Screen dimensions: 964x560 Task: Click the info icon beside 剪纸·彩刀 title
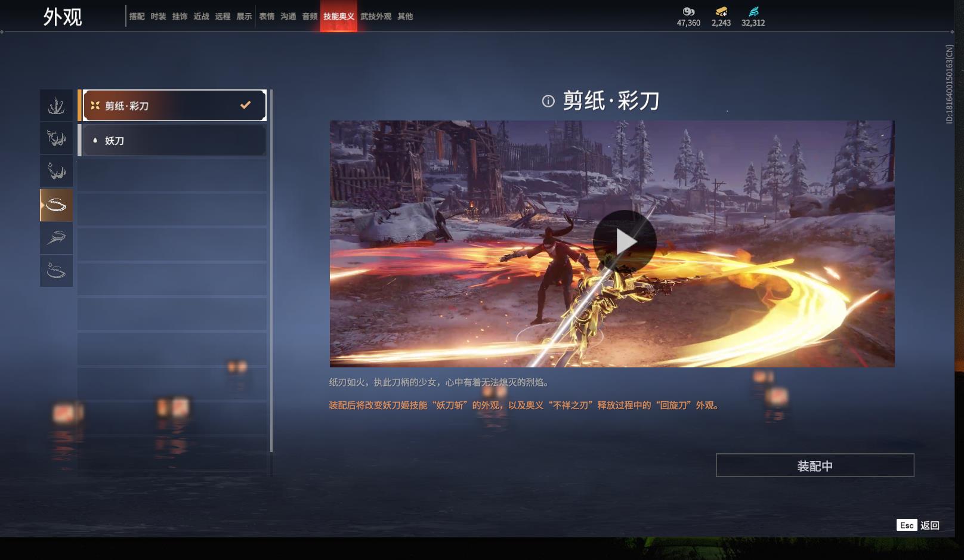click(548, 101)
